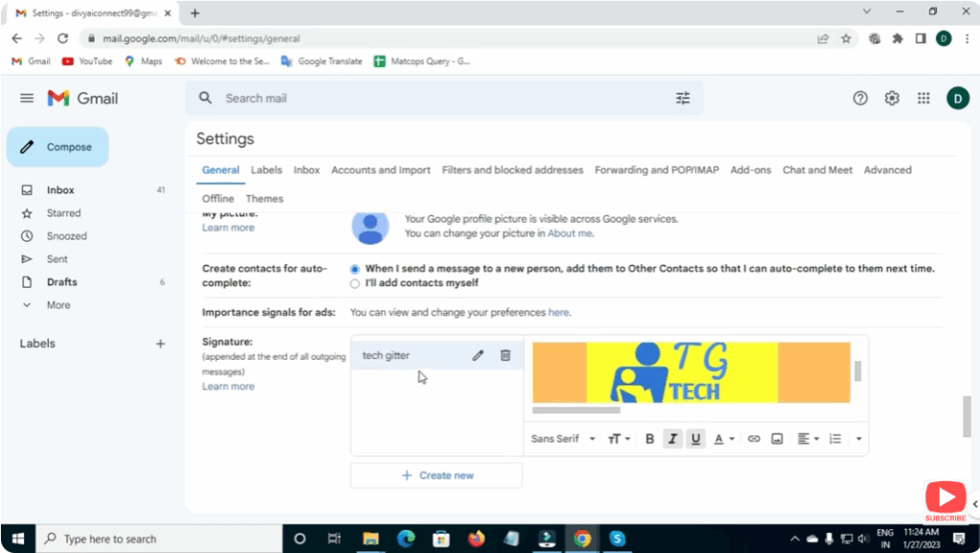Open the Sans Serif font dropdown
This screenshot has height=553, width=980.
[563, 439]
